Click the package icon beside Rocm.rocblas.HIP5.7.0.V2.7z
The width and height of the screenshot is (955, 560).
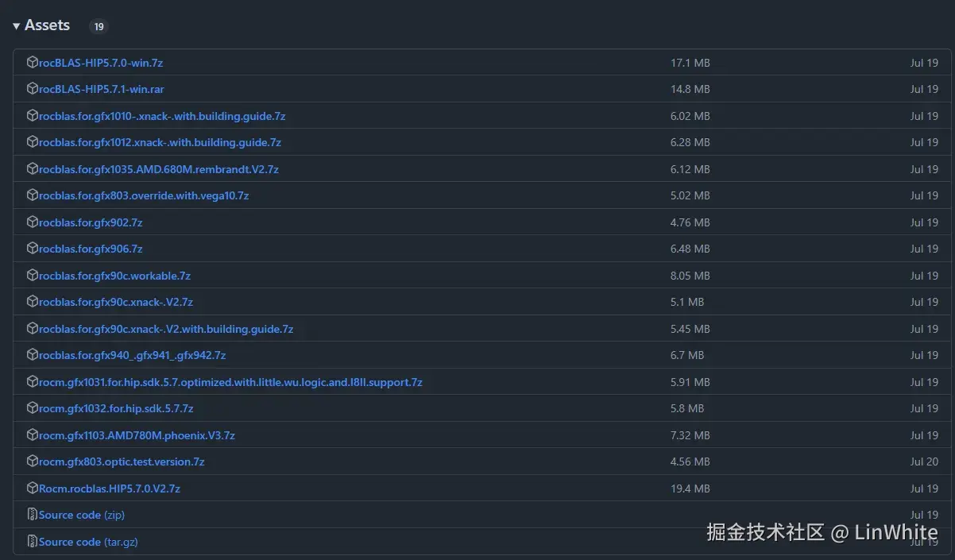(32, 488)
